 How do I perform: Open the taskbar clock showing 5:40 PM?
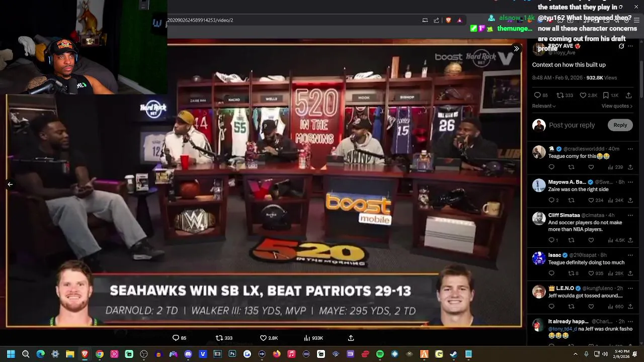622,354
